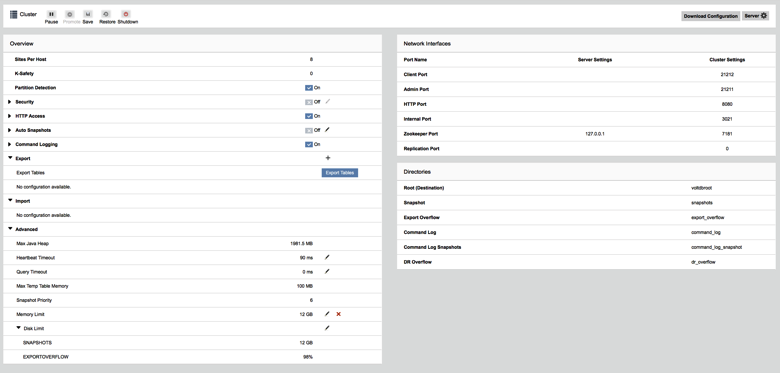This screenshot has height=373, width=780.
Task: Expand the Command Logging section
Action: pyautogui.click(x=10, y=144)
